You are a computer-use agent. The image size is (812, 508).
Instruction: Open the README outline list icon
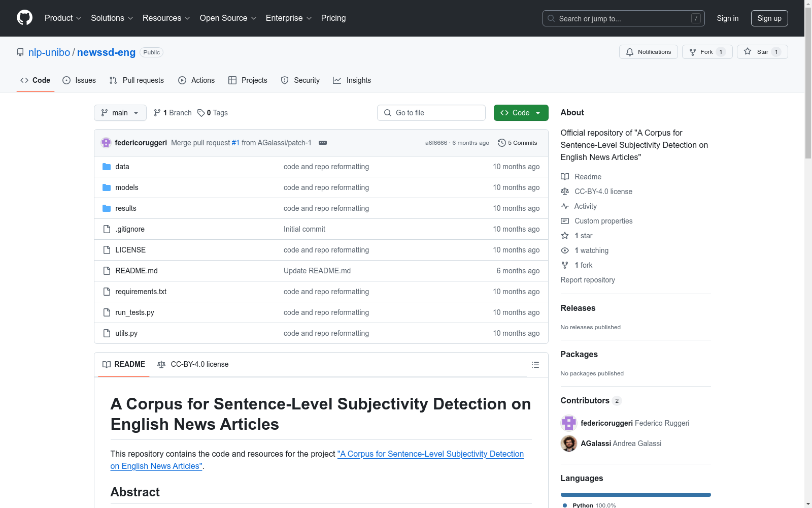pyautogui.click(x=535, y=365)
